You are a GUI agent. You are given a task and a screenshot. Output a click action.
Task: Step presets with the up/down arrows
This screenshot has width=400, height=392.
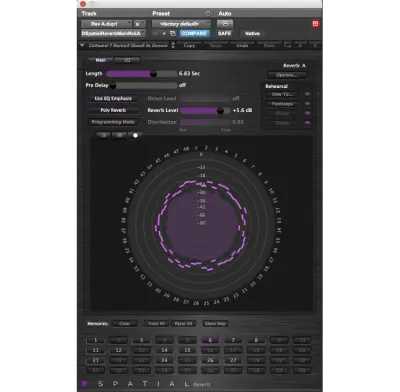[173, 45]
